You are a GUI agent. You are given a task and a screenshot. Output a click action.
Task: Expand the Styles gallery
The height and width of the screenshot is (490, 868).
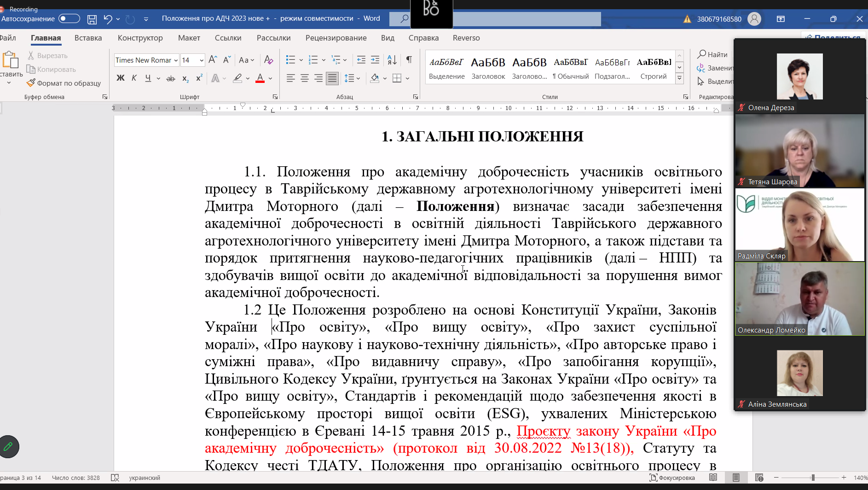point(679,78)
